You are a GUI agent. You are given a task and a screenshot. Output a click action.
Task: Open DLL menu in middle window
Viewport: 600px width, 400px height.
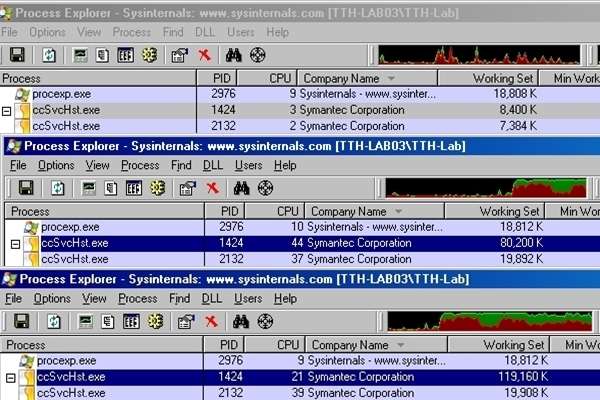[213, 165]
